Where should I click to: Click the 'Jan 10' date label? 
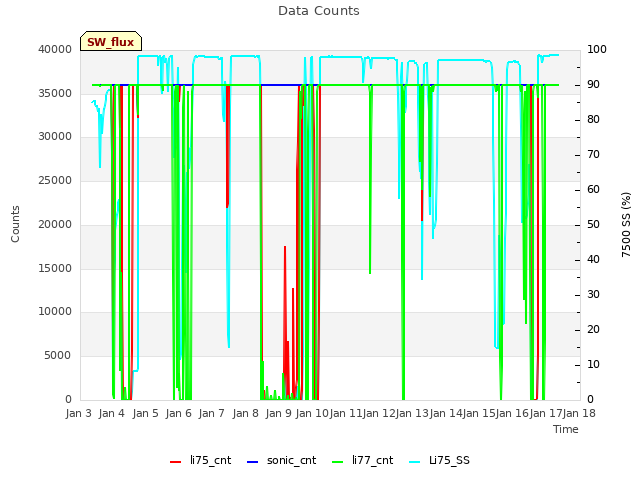(x=312, y=413)
